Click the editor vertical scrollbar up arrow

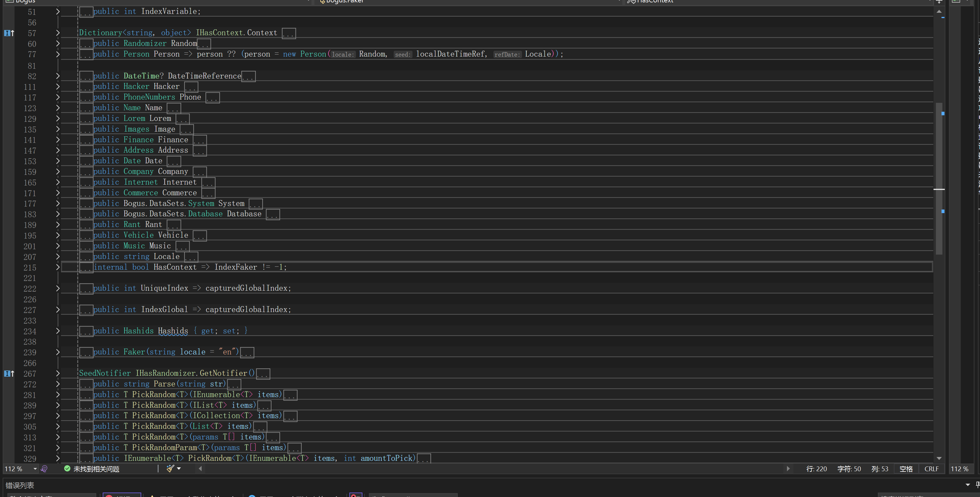[x=939, y=12]
